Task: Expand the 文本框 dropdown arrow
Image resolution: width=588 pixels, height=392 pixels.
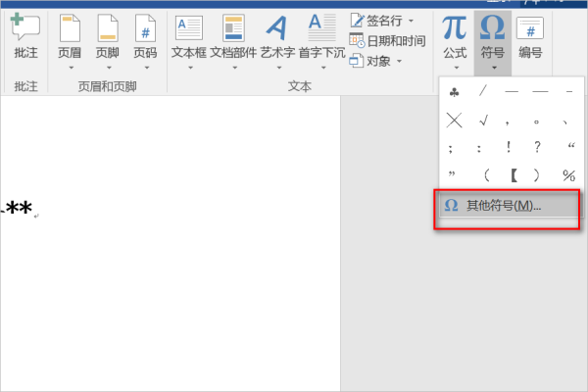Action: pos(190,68)
